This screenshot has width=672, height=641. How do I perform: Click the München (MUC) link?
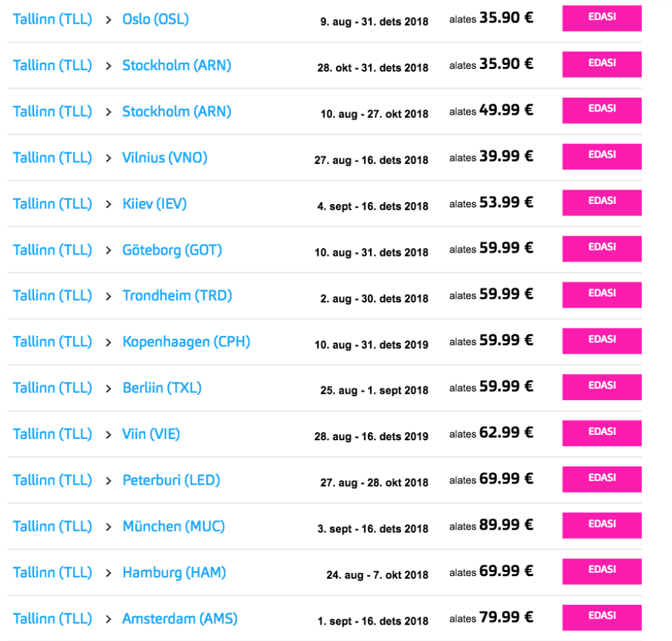click(173, 526)
